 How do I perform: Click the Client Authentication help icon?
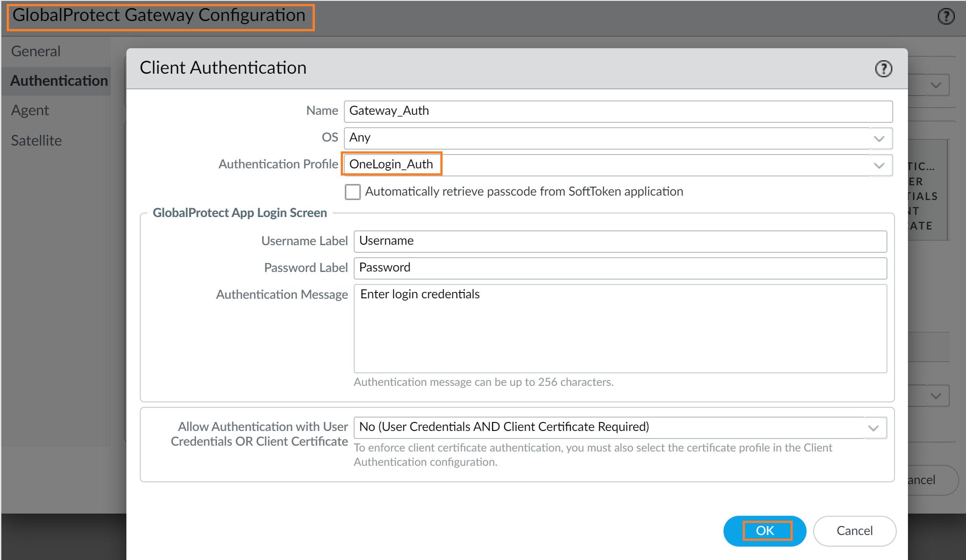point(883,69)
